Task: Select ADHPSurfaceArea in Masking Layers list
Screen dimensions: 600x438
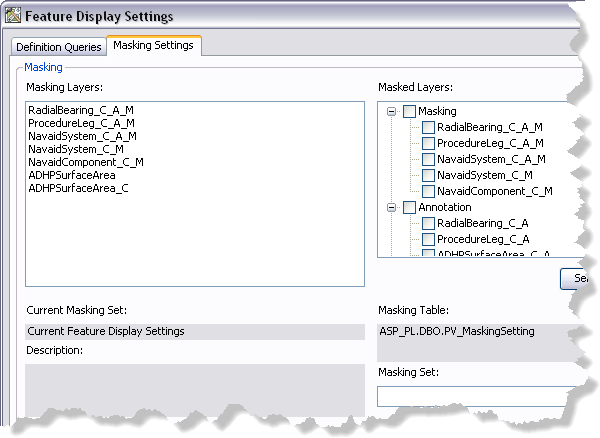Action: coord(71,174)
